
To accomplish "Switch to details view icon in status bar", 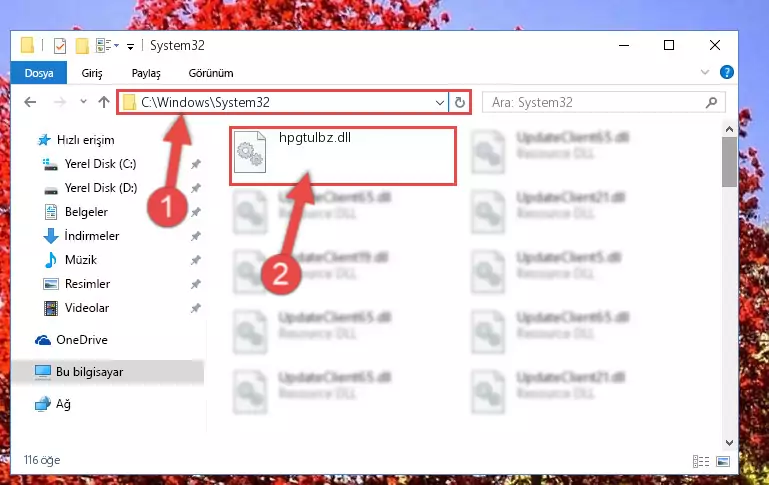I will [701, 461].
